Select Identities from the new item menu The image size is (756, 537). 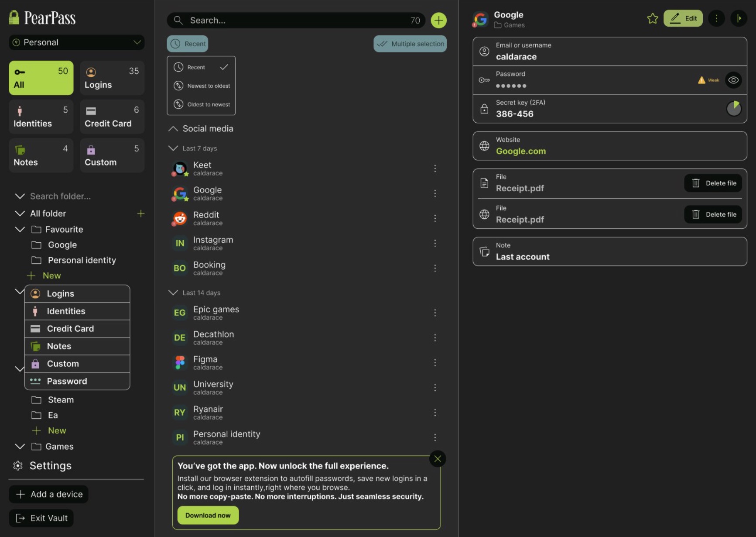(77, 311)
